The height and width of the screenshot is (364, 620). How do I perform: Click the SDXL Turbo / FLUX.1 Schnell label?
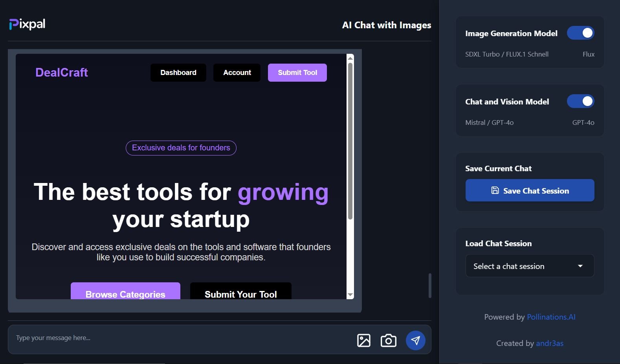(507, 54)
